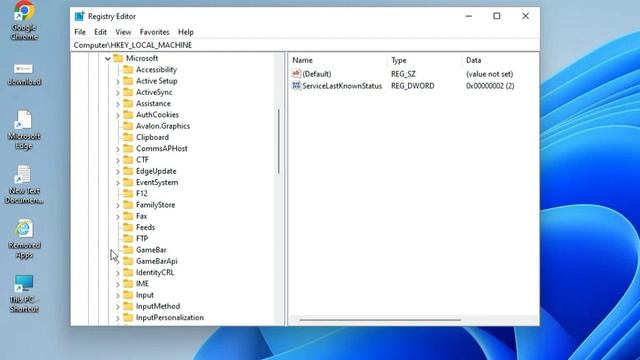The width and height of the screenshot is (640, 360).
Task: Expand the Active Setup key
Action: tap(118, 82)
